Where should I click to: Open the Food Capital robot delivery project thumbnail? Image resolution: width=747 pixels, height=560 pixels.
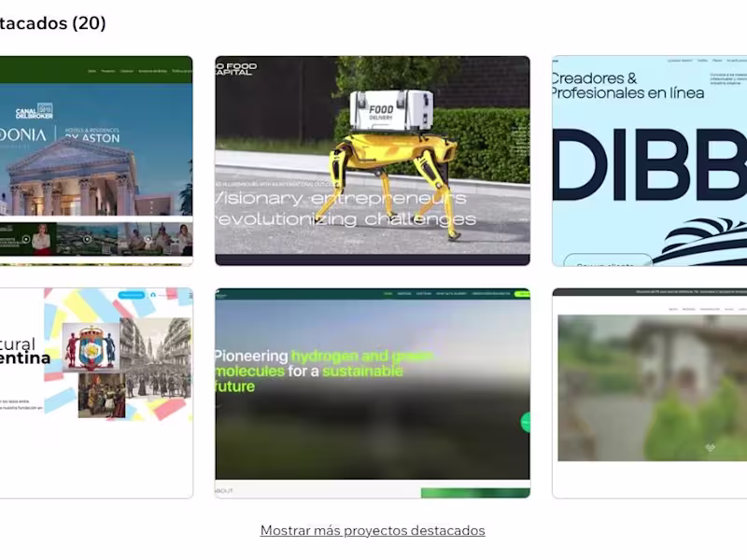click(x=373, y=161)
